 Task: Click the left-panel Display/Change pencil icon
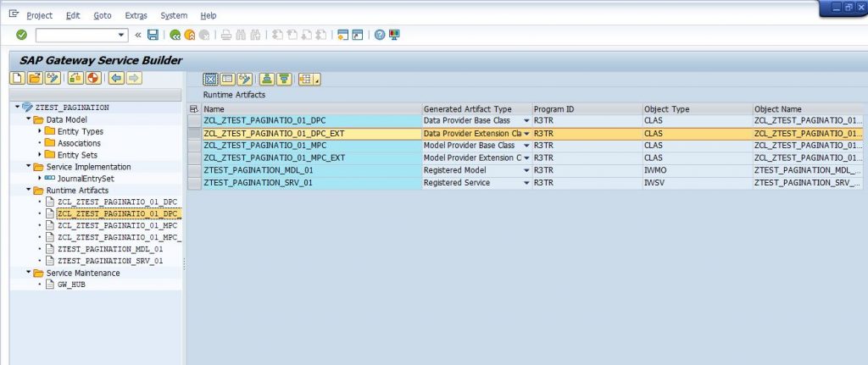[53, 78]
